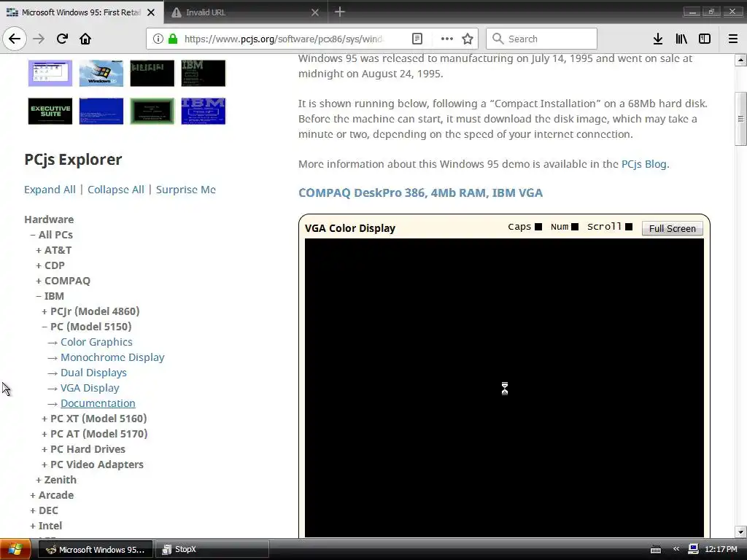Open page actions three-dots menu
Image resolution: width=747 pixels, height=560 pixels.
[446, 39]
